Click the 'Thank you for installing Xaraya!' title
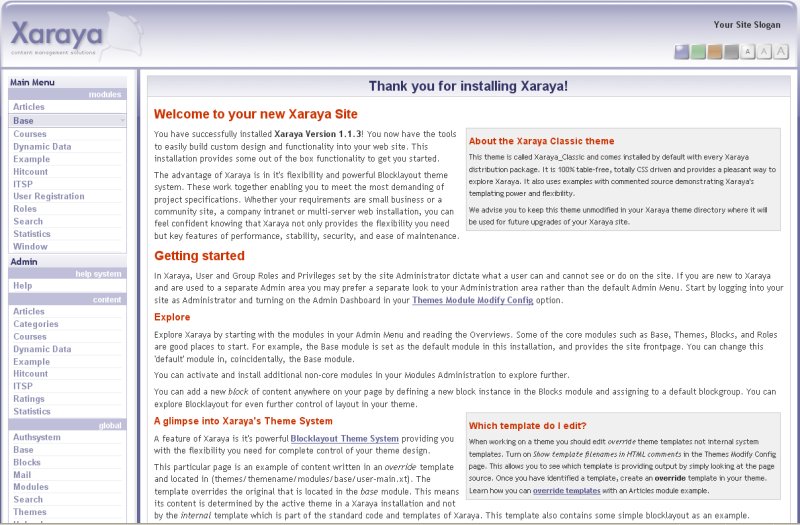The width and height of the screenshot is (800, 525). tap(468, 86)
